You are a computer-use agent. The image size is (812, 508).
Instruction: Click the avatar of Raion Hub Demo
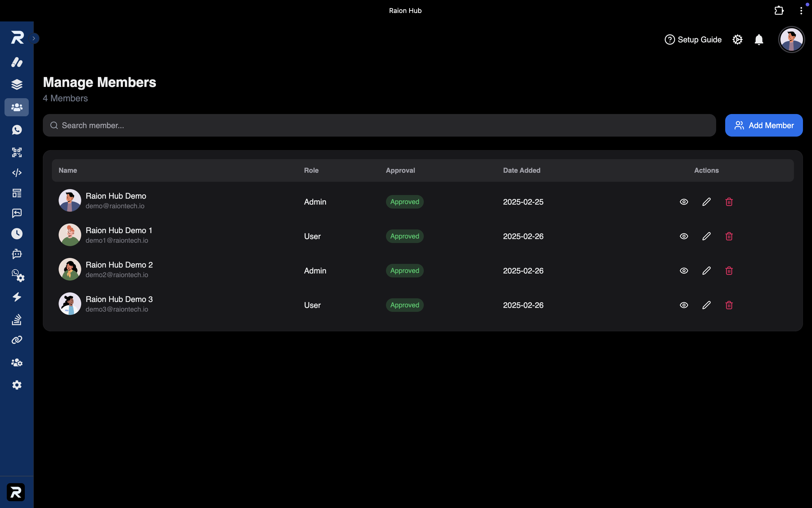[x=70, y=201]
